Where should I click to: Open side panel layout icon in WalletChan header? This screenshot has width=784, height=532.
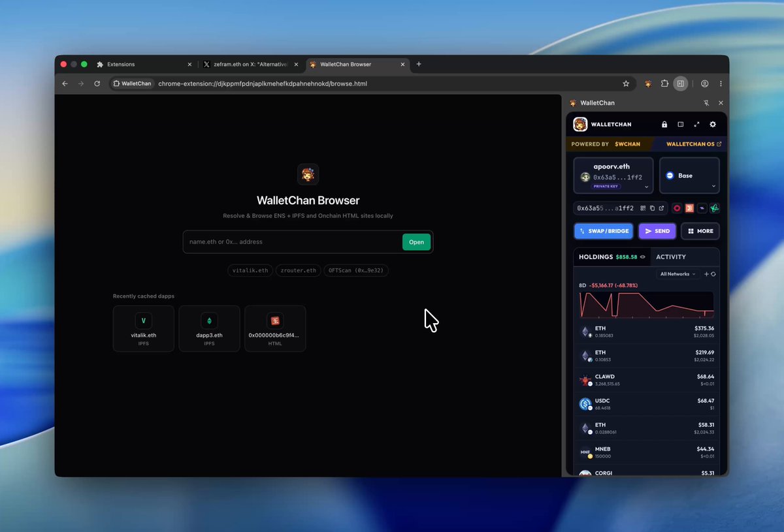coord(680,125)
